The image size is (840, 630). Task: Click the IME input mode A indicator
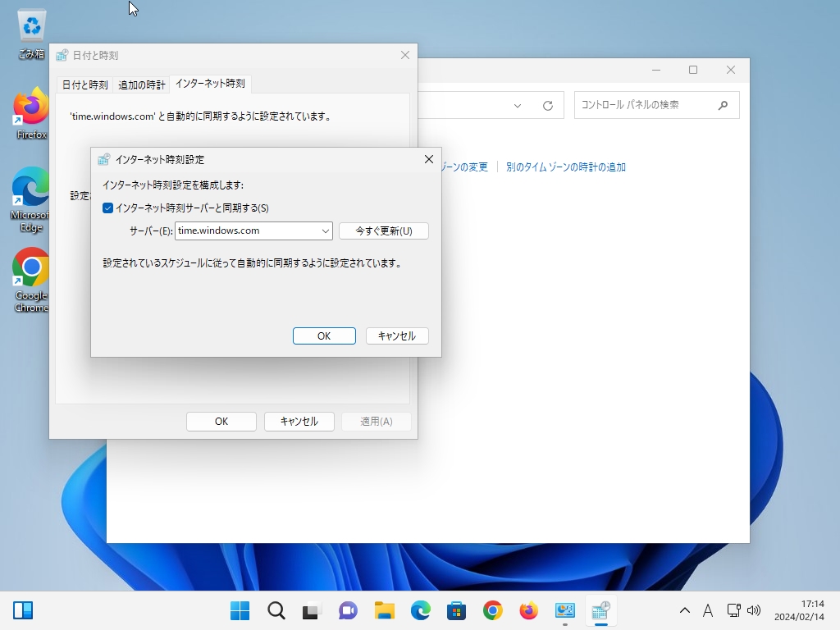coord(708,610)
